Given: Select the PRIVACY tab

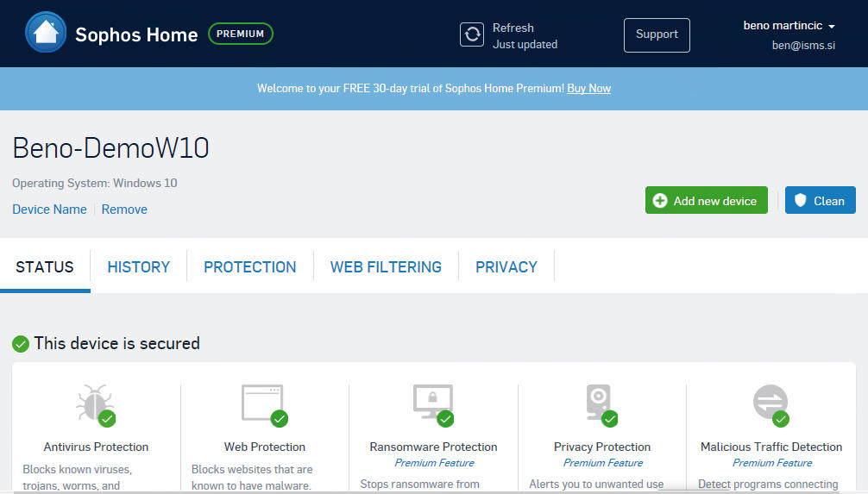Looking at the screenshot, I should pos(506,267).
